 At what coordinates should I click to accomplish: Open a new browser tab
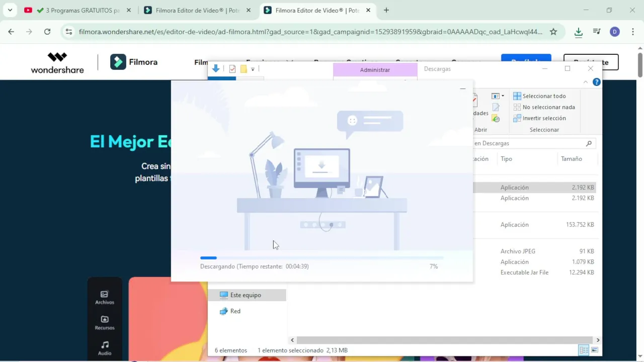(386, 10)
